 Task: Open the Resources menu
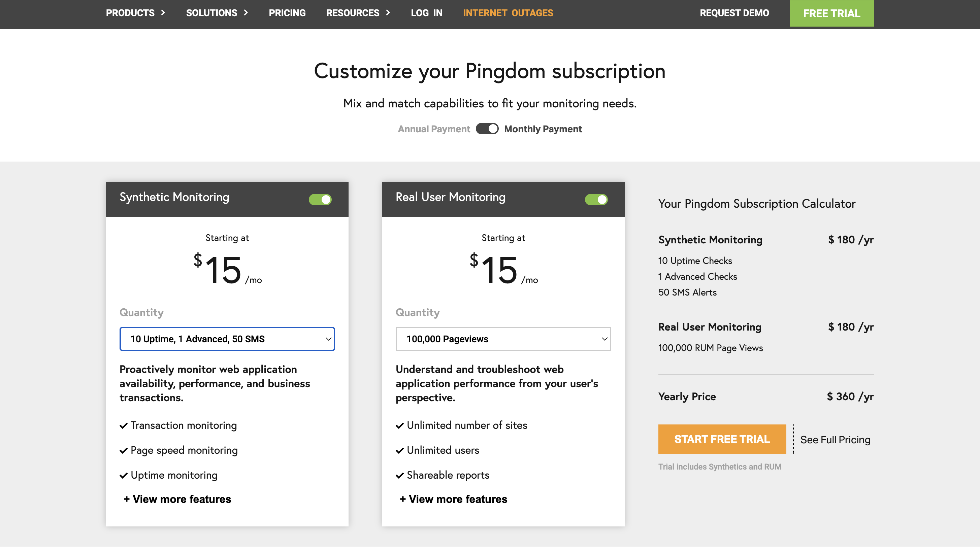click(x=358, y=13)
